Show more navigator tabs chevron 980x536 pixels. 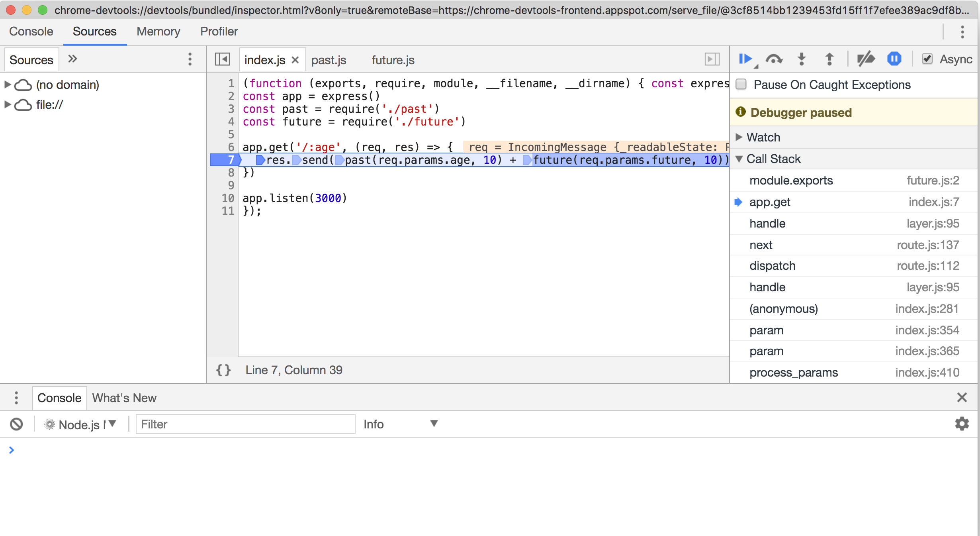click(72, 59)
